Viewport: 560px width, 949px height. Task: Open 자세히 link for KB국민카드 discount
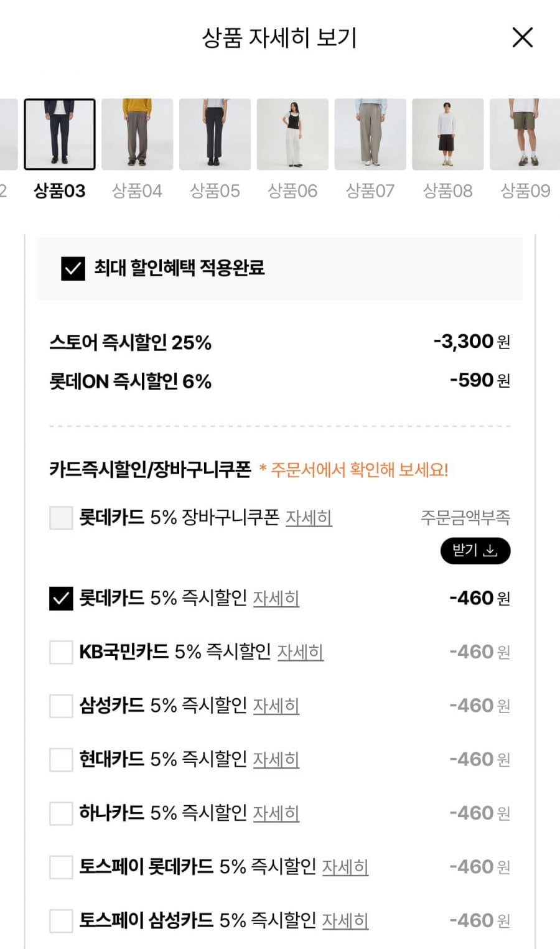coord(300,652)
